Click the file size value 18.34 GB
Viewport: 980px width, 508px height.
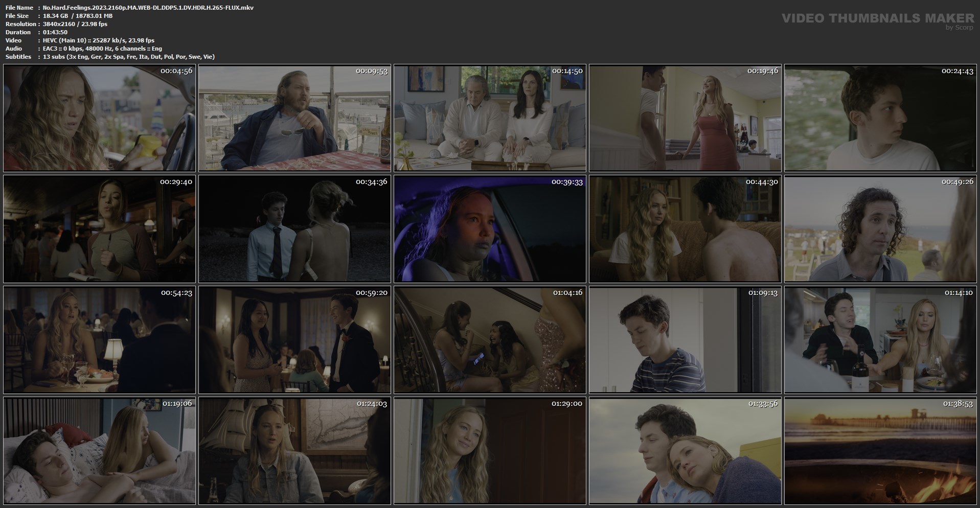[56, 16]
